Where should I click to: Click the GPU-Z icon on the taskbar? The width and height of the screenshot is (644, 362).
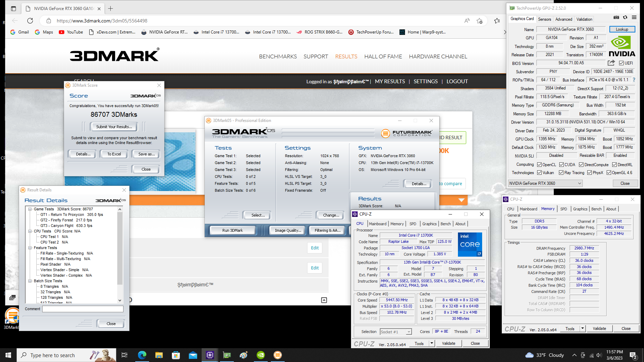(227, 355)
